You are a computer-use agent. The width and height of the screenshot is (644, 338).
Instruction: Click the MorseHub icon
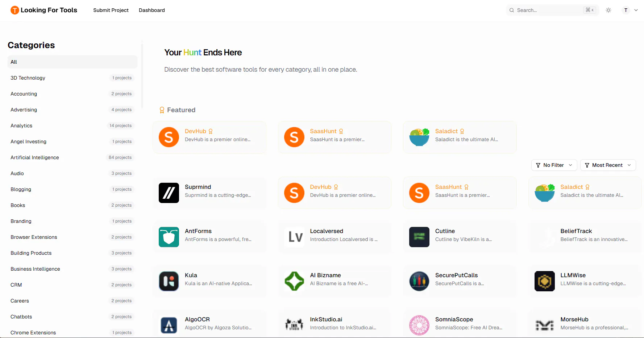545,325
